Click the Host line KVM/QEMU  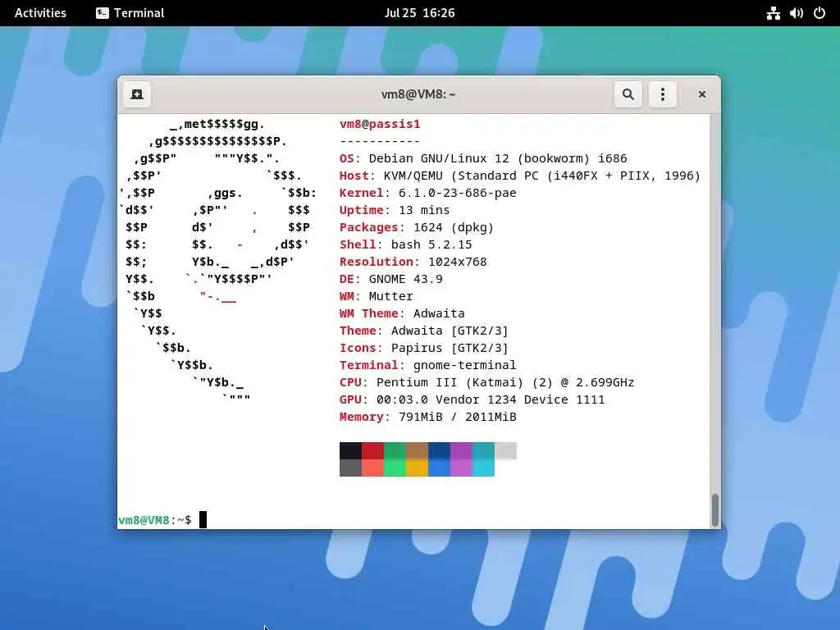[519, 176]
